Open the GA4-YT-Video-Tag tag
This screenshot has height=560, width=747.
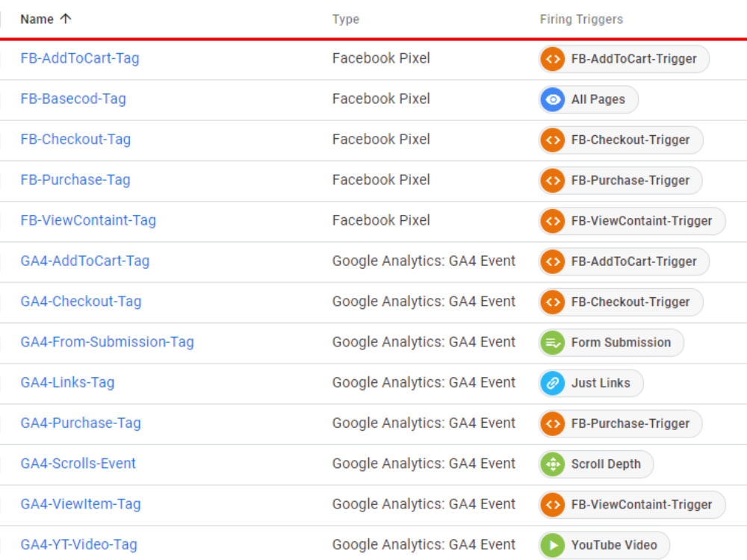(80, 544)
